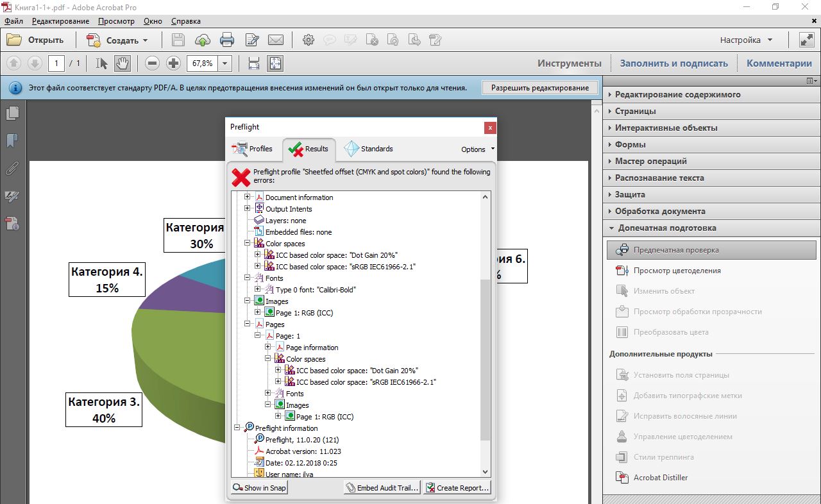Screen dimensions: 821x504
Task: Open the Редактирование menu
Action: [60, 21]
